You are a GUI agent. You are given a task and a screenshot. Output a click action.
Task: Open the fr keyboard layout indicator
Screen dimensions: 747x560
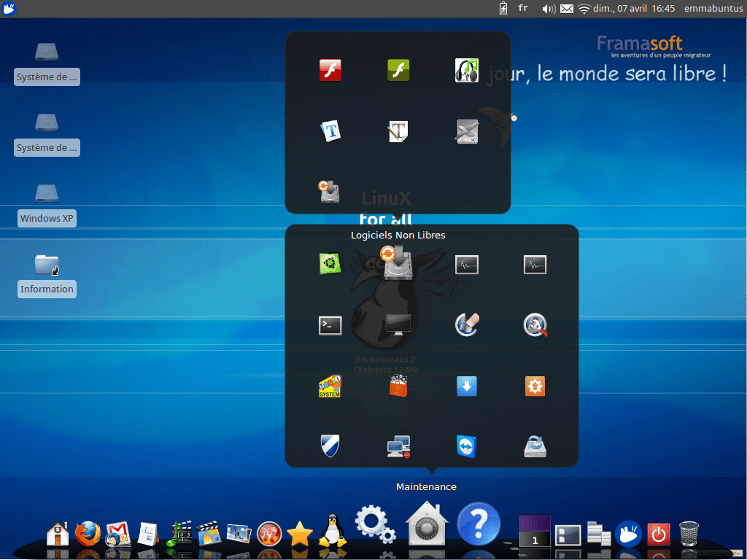tap(523, 8)
